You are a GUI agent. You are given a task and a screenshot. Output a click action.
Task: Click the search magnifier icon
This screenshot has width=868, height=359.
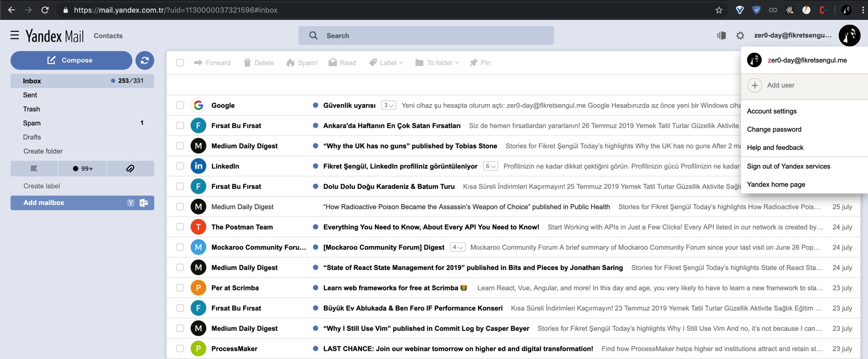(313, 35)
